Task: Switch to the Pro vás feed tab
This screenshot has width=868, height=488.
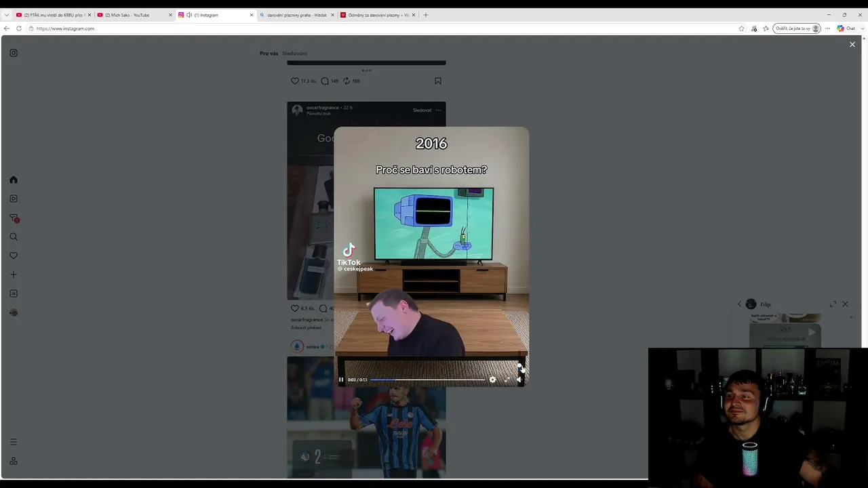Action: [269, 54]
